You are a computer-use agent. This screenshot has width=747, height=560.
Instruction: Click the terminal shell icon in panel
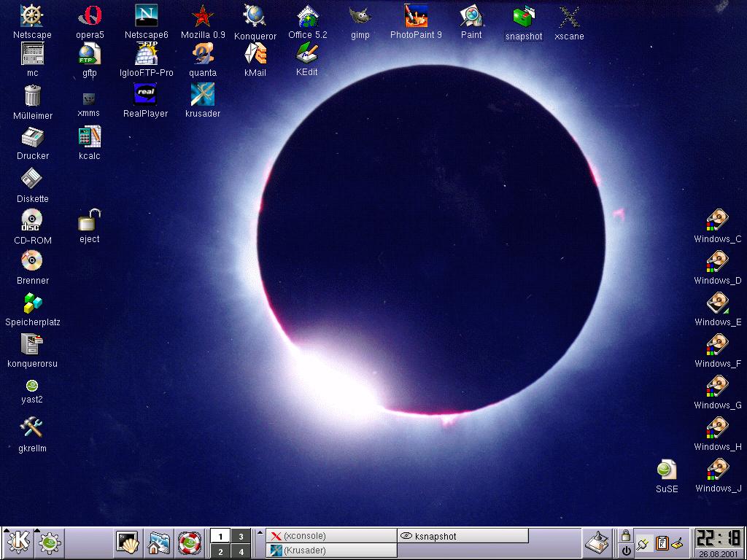click(128, 542)
